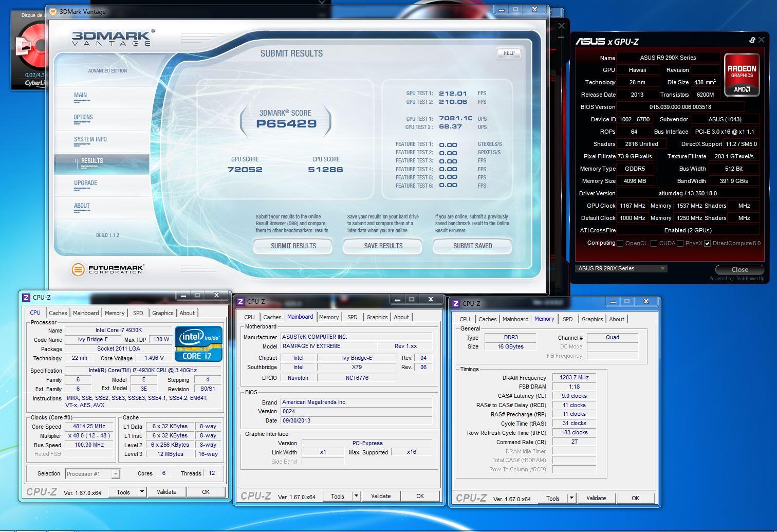
Task: Click Close button in GPU-Z
Action: point(739,269)
